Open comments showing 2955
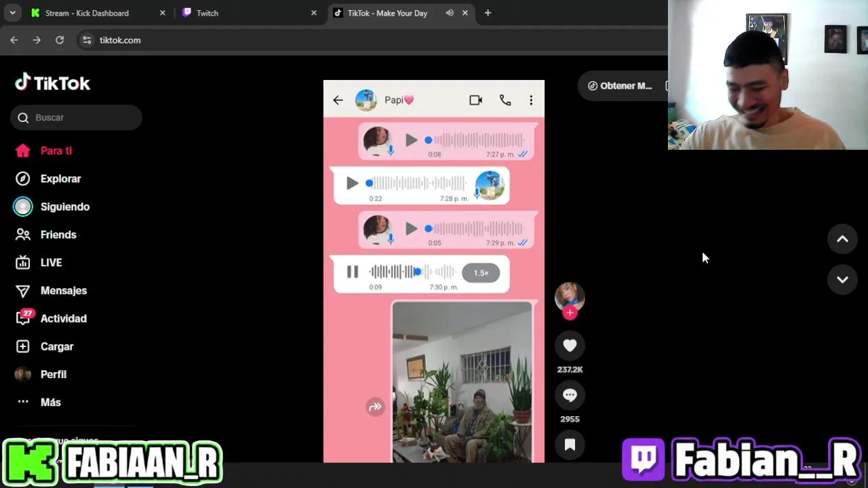 tap(570, 395)
